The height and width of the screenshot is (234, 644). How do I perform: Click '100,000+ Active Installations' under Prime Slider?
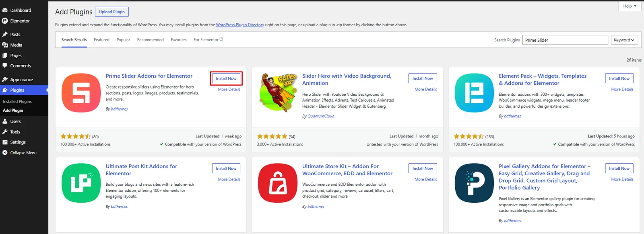[86, 144]
